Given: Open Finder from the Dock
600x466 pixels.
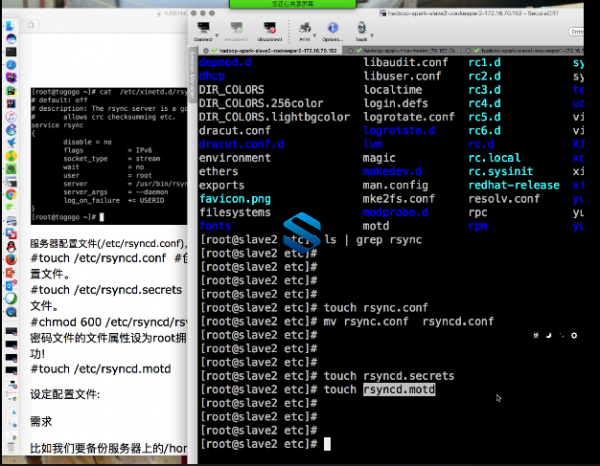Looking at the screenshot, I should [11, 26].
